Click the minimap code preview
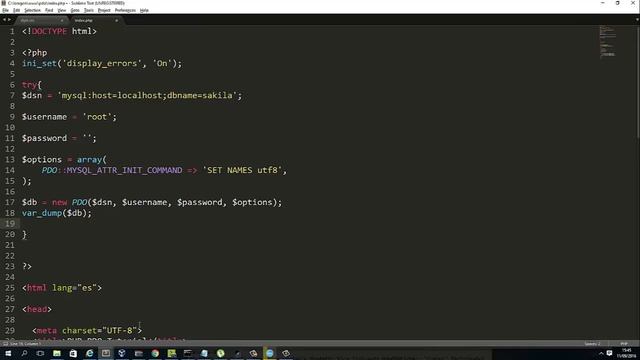Screen dimensions: 640x360 [x=607, y=42]
